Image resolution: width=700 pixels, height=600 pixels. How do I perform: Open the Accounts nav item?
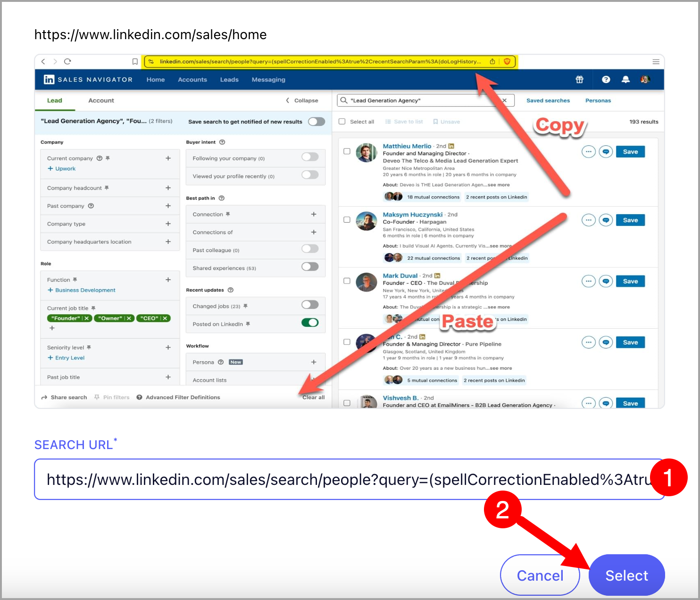point(192,80)
